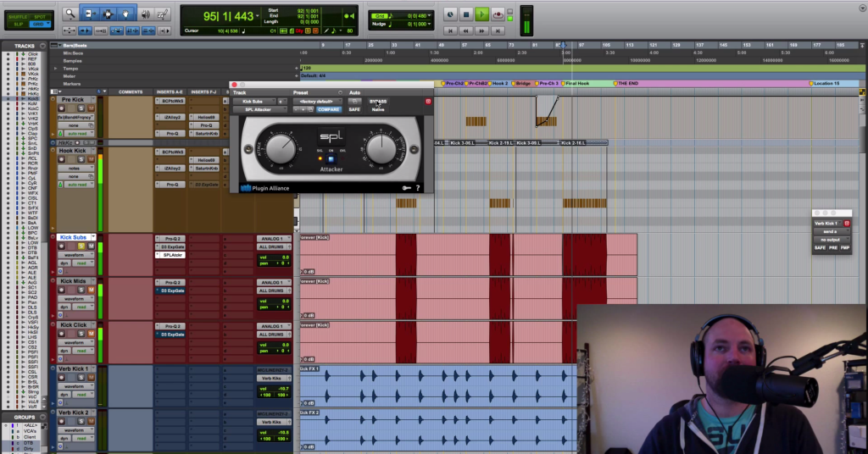Click the INSERTS A-E column header
The width and height of the screenshot is (868, 454).
(x=170, y=91)
